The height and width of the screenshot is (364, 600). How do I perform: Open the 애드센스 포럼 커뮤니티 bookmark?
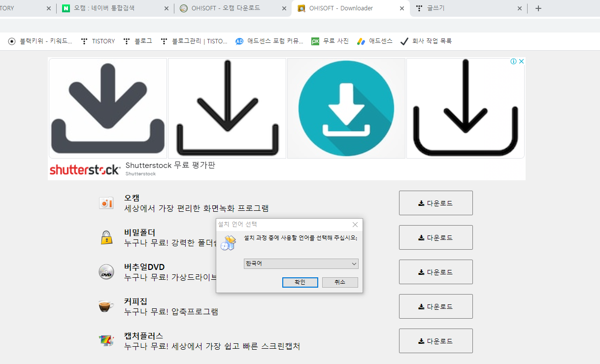269,41
